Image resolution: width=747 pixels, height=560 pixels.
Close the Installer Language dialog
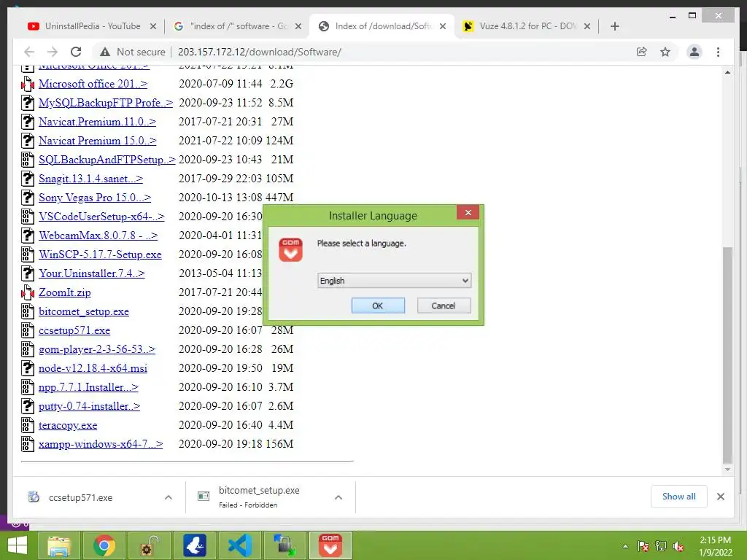468,212
